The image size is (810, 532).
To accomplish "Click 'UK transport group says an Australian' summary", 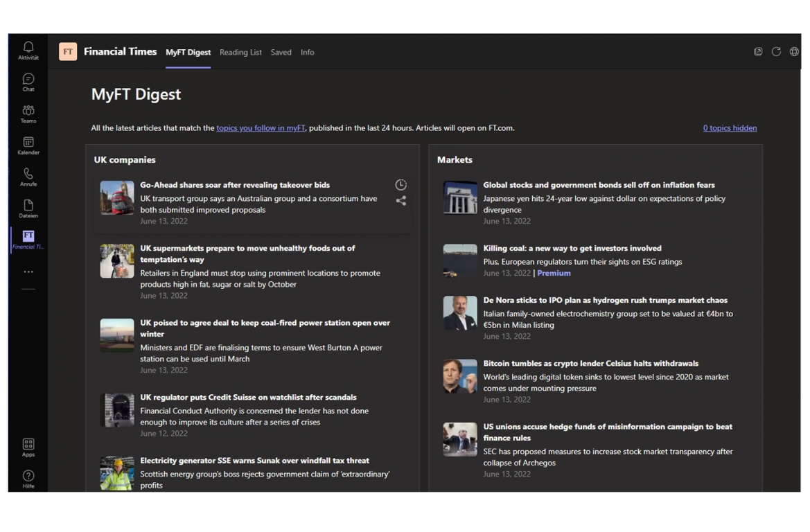I will pos(258,204).
